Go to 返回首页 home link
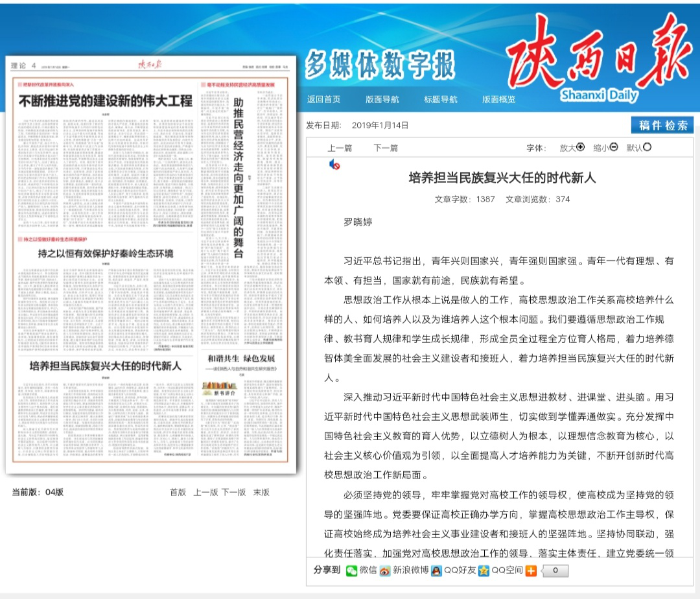 tap(324, 99)
